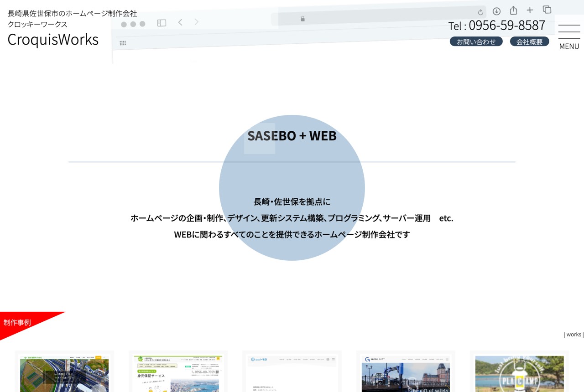Click the 'クロッキーワークス' katakana name
The image size is (584, 392).
[37, 24]
